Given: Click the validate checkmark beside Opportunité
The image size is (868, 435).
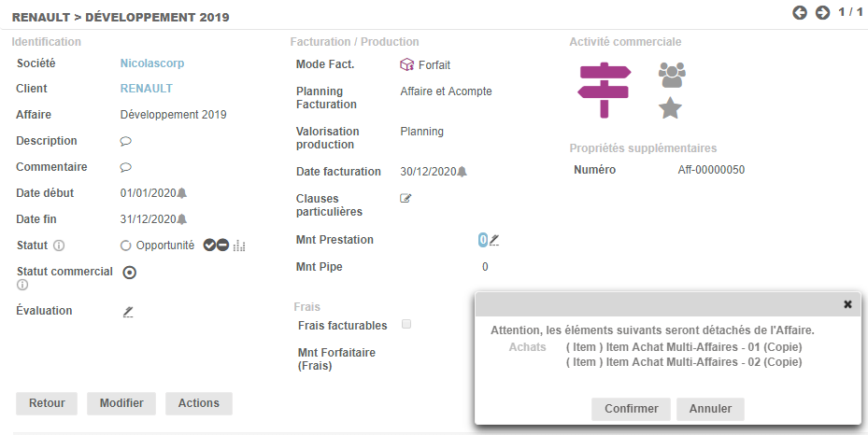Looking at the screenshot, I should click(x=210, y=246).
